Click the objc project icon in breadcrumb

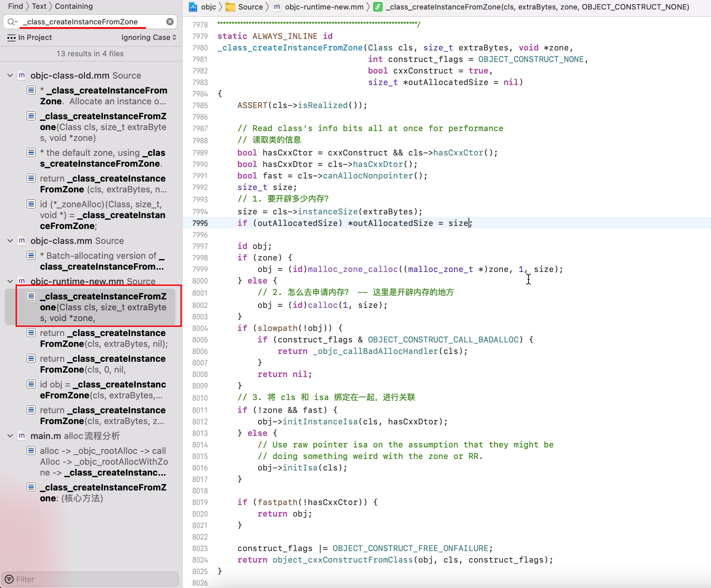click(x=193, y=7)
